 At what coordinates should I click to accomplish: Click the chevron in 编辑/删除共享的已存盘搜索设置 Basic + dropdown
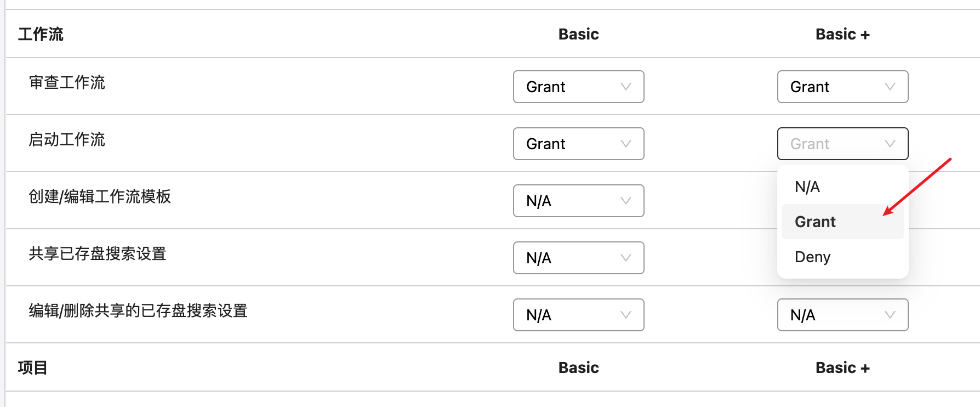(x=890, y=315)
